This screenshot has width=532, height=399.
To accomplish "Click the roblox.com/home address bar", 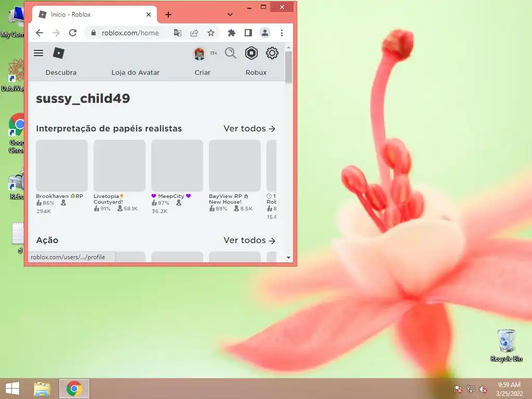I will (x=130, y=33).
